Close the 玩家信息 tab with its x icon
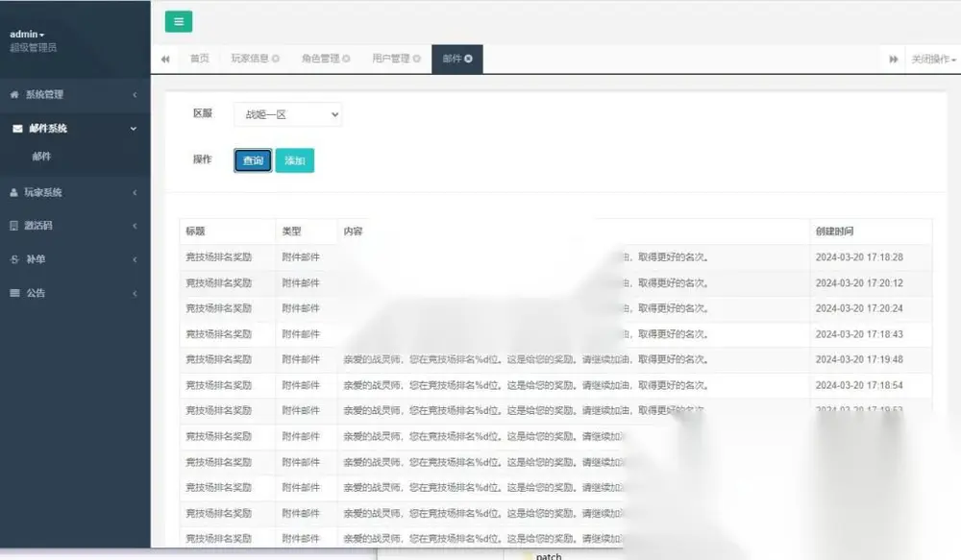Viewport: 961px width, 560px height. (276, 59)
